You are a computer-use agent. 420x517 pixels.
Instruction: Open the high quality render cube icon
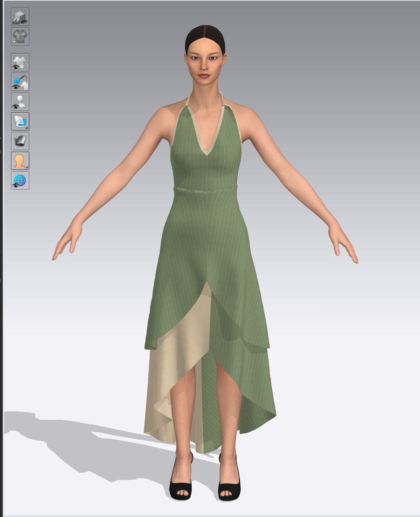point(20,17)
